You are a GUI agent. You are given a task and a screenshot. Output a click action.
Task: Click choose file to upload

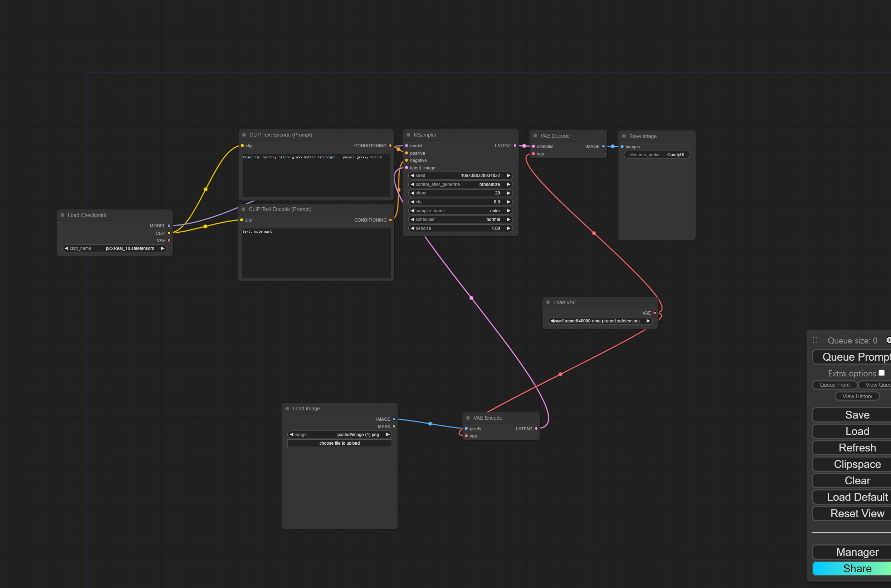coord(339,443)
